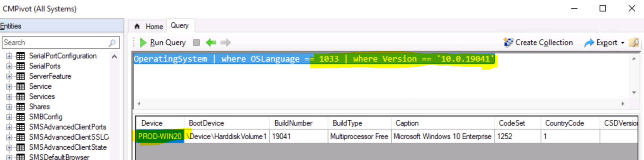
Task: Select the SerialPortConfiguration table icon
Action: coord(21,56)
